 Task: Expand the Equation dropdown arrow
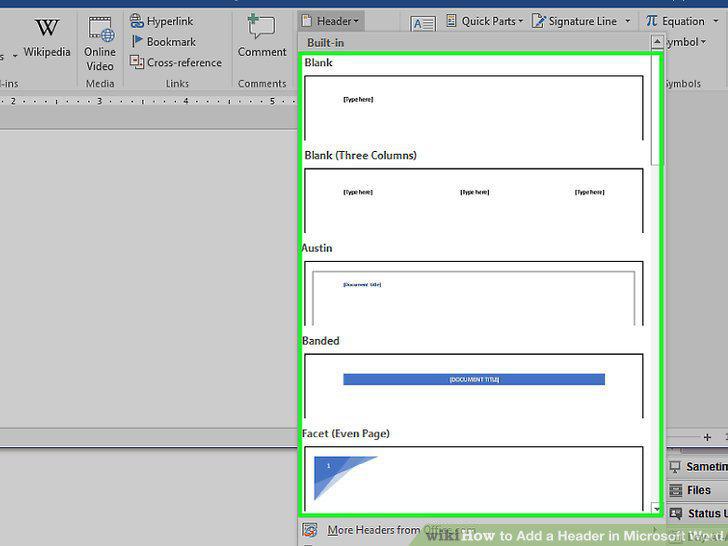[x=715, y=21]
